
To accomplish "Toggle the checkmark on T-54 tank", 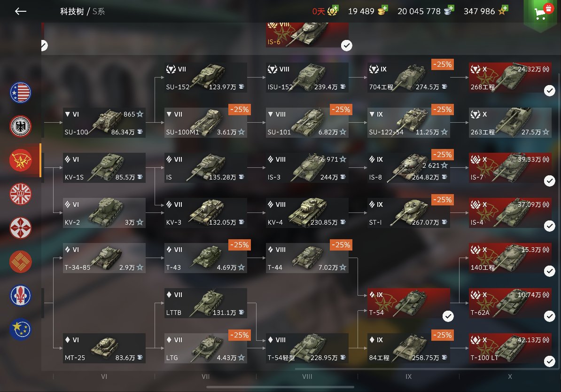I will point(448,316).
